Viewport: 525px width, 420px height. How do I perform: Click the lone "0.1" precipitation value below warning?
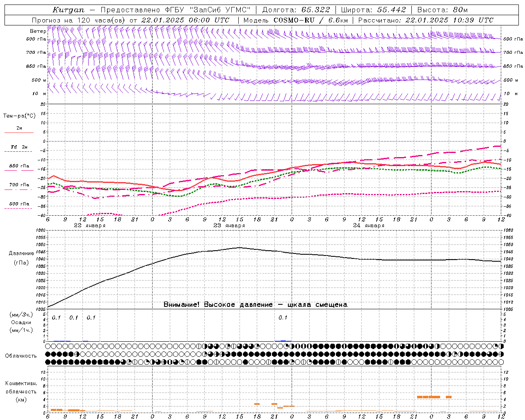point(283,318)
